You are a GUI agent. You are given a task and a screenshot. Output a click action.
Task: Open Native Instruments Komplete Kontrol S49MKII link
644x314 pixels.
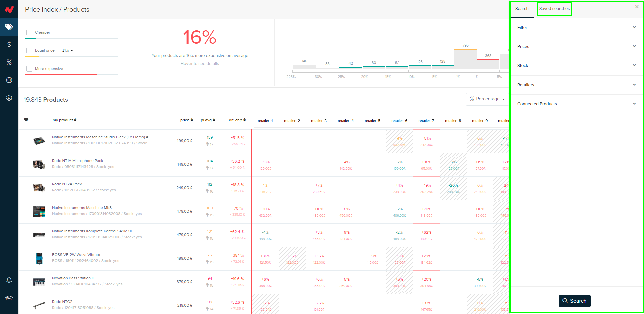[x=92, y=231]
